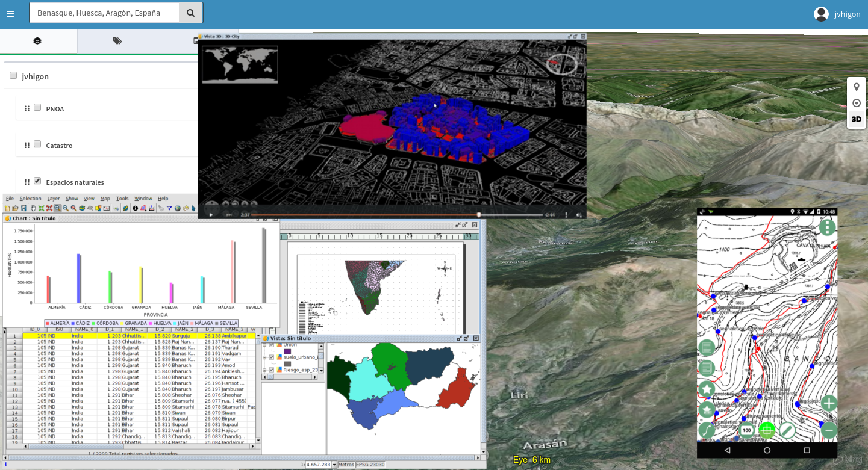Grab the Catastro layer drag handle
This screenshot has width=868, height=470.
pyautogui.click(x=27, y=146)
